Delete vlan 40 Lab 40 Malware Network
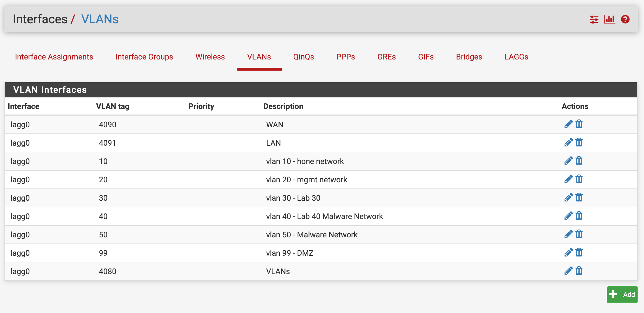The image size is (644, 313). tap(579, 216)
